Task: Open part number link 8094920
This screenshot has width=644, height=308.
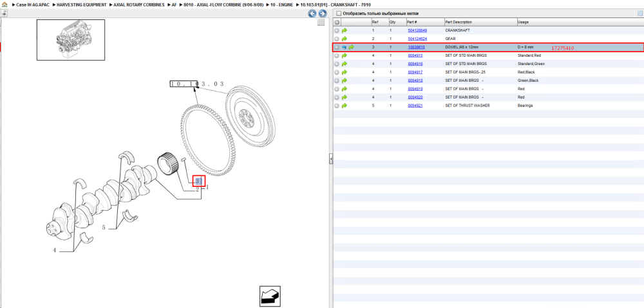Action: (x=415, y=97)
